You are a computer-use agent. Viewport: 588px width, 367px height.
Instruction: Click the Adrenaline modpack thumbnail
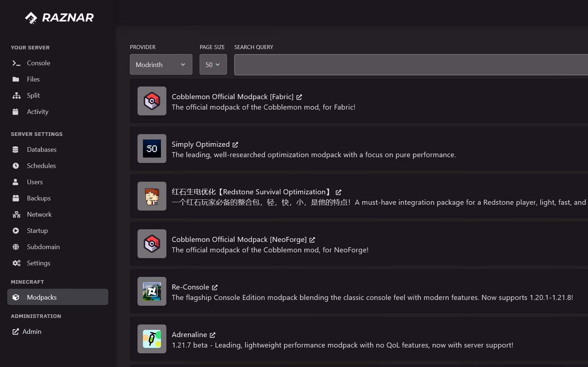(x=152, y=339)
